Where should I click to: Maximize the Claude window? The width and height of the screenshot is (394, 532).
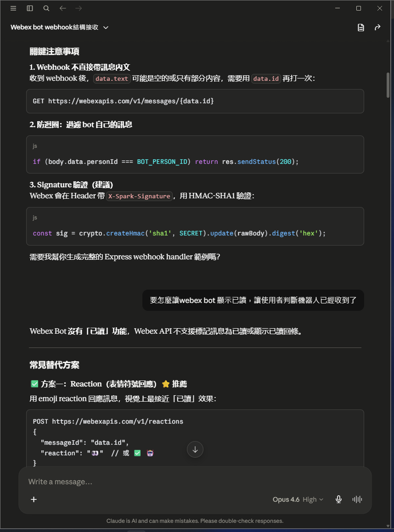tap(358, 8)
